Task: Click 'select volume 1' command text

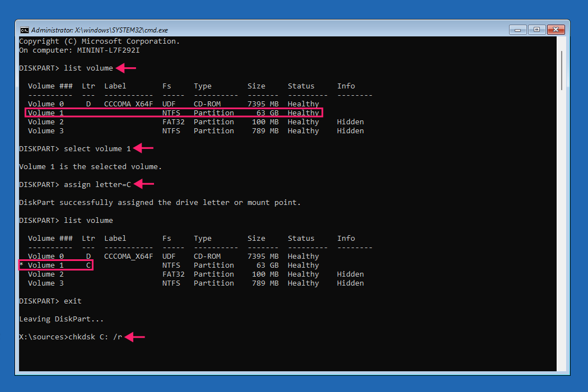Action: point(97,149)
